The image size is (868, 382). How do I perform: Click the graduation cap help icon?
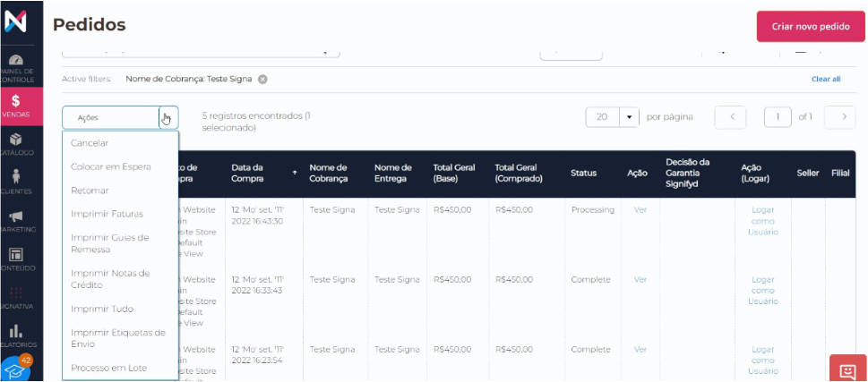tap(16, 369)
